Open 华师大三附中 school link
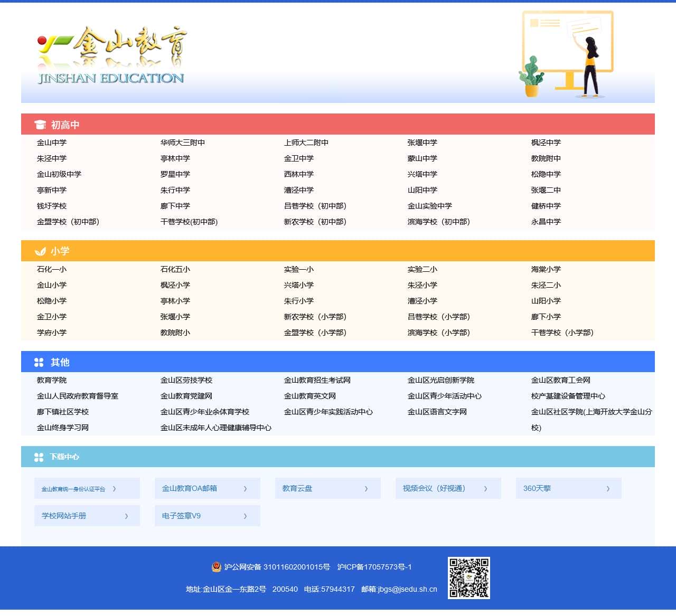The width and height of the screenshot is (676, 616). click(183, 143)
